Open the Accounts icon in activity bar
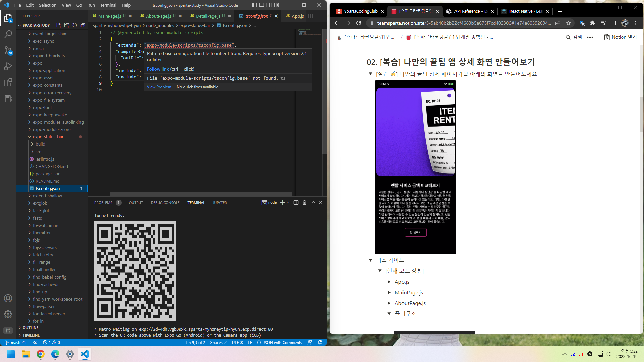 [x=8, y=298]
